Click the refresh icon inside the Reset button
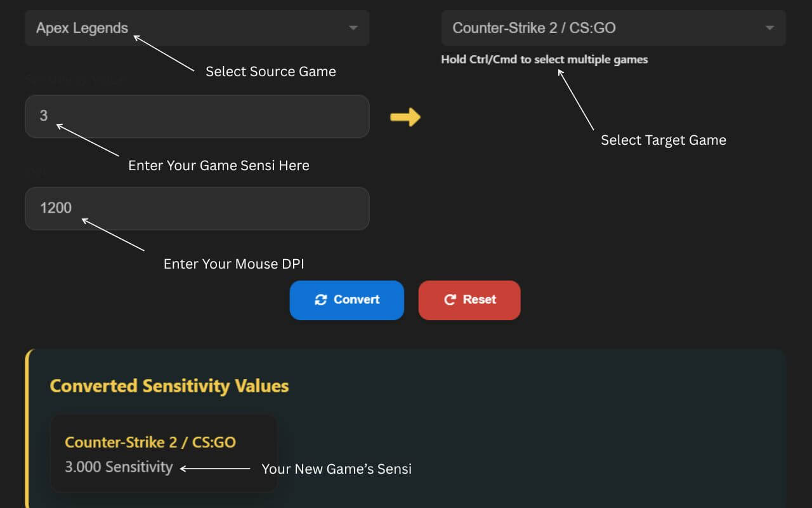The image size is (812, 508). [450, 300]
